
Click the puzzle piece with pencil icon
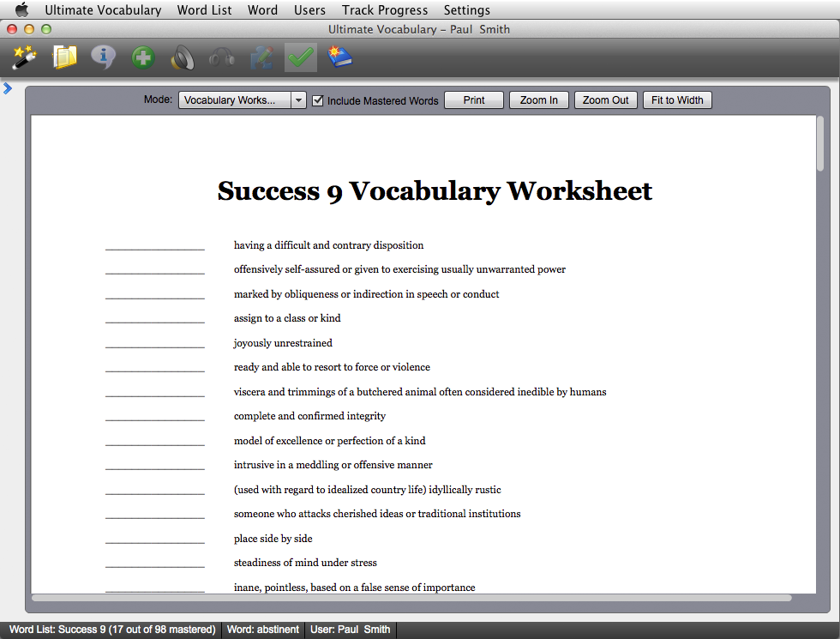261,57
